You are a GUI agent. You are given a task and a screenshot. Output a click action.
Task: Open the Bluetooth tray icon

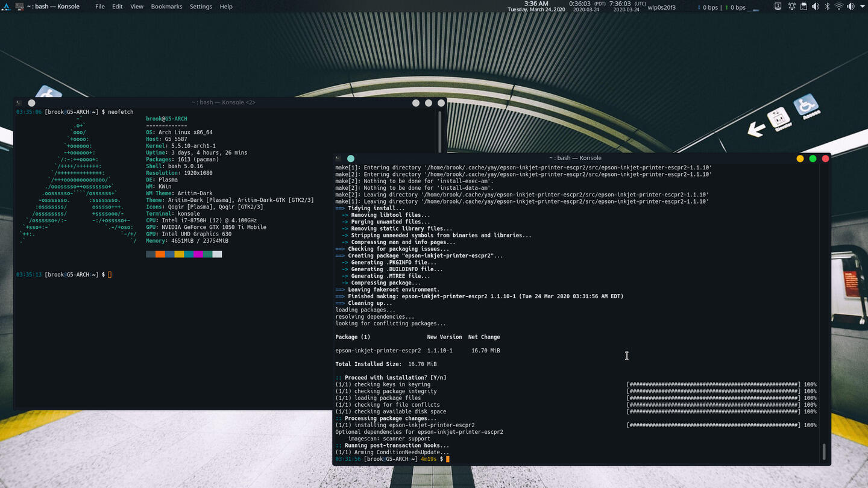pos(827,7)
